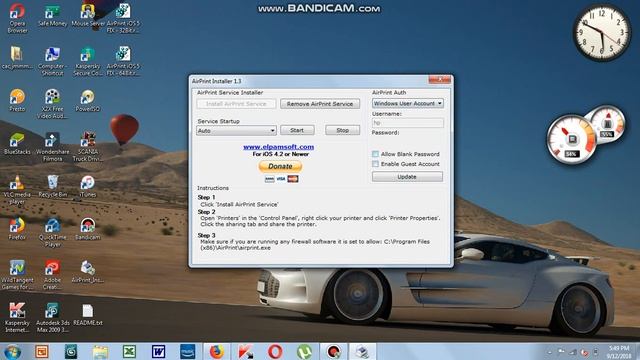Open Excel from the taskbar
Image resolution: width=640 pixels, height=360 pixels.
(129, 351)
